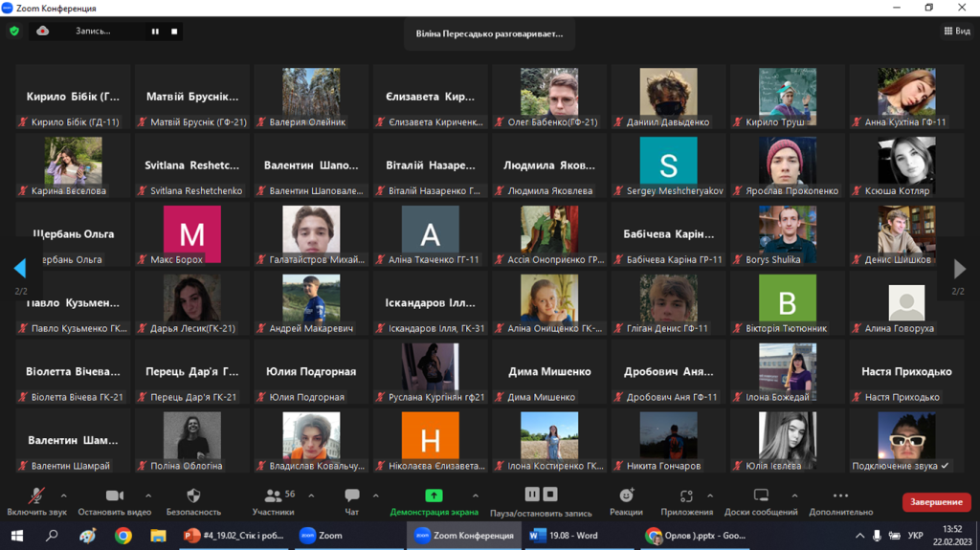
Task: Open the Вид view layout menu
Action: click(956, 32)
